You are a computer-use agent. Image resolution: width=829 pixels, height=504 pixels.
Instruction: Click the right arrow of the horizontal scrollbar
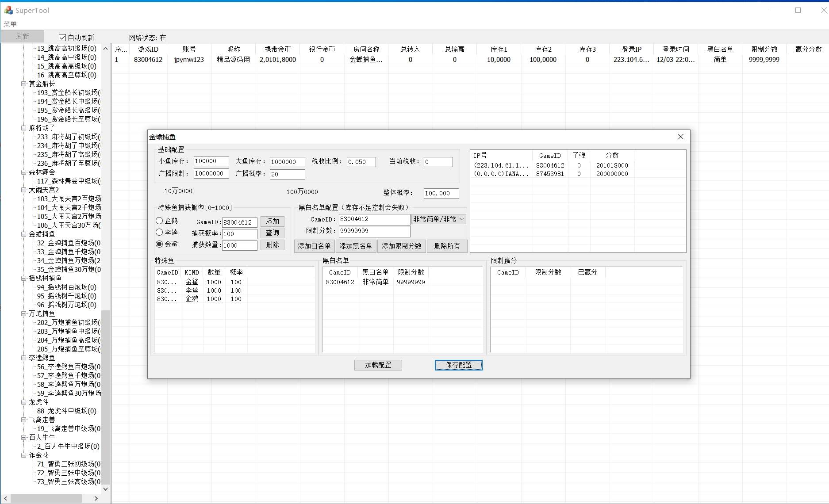(96, 498)
